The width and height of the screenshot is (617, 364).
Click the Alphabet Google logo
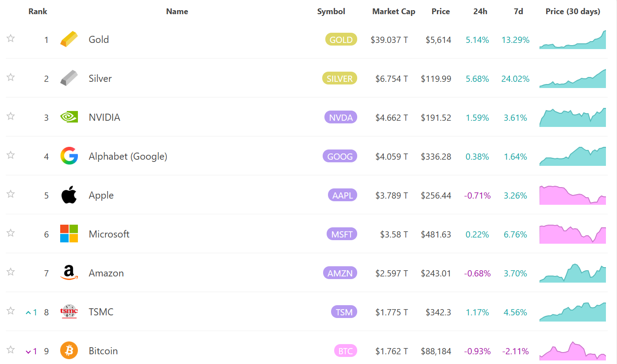point(69,156)
